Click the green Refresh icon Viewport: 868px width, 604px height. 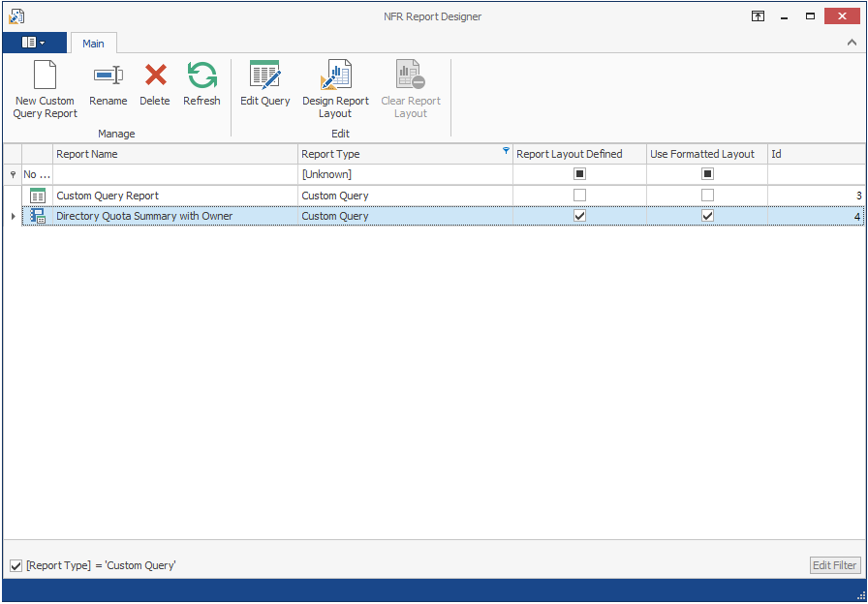pyautogui.click(x=201, y=75)
